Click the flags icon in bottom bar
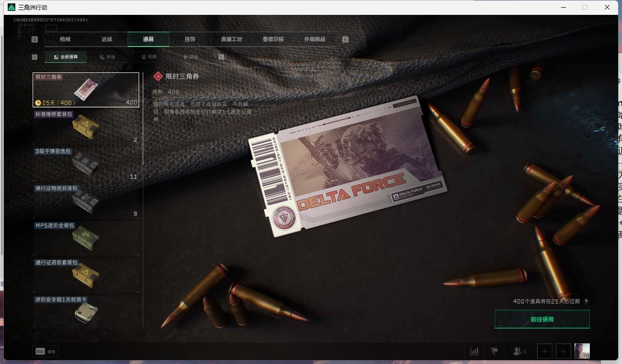The image size is (622, 364). (494, 351)
